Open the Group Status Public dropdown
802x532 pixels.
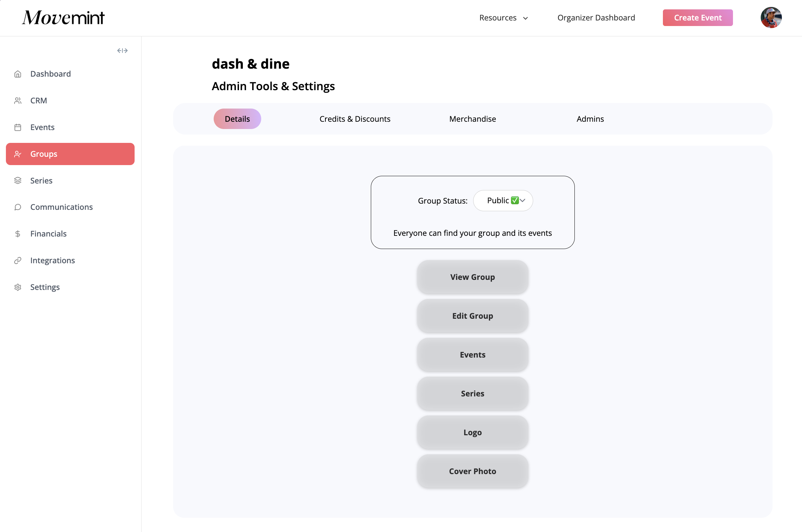pos(503,200)
